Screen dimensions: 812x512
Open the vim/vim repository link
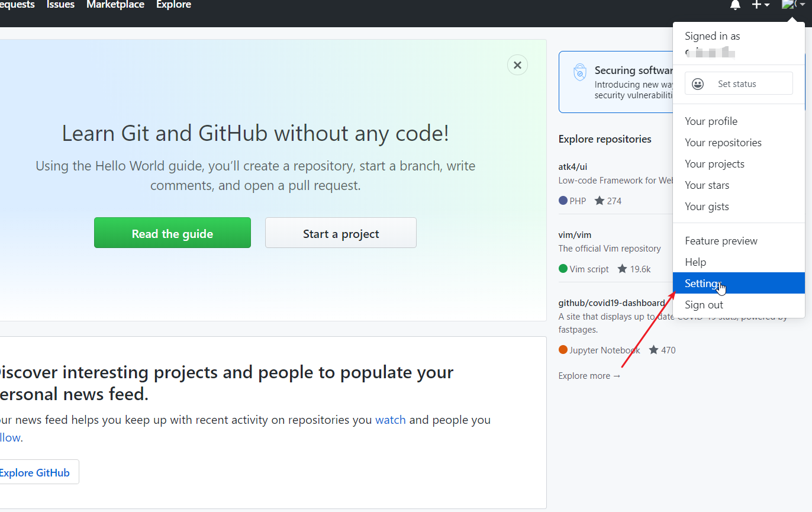tap(575, 235)
